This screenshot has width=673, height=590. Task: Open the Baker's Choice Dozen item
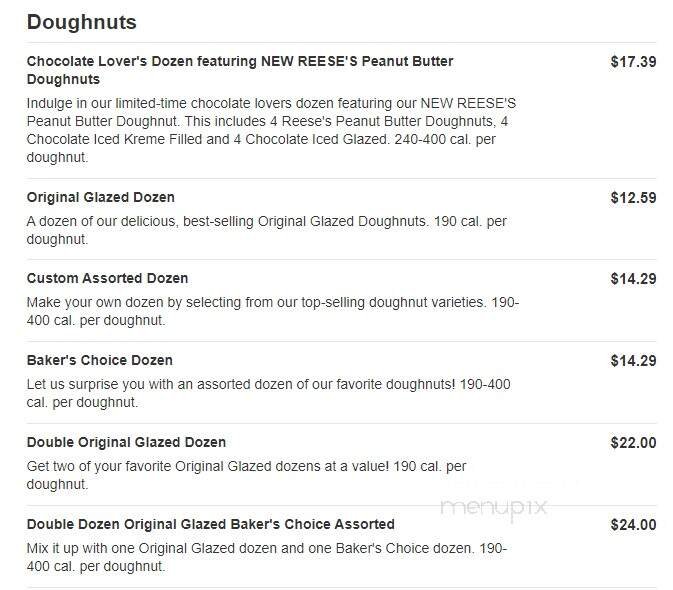tap(100, 360)
